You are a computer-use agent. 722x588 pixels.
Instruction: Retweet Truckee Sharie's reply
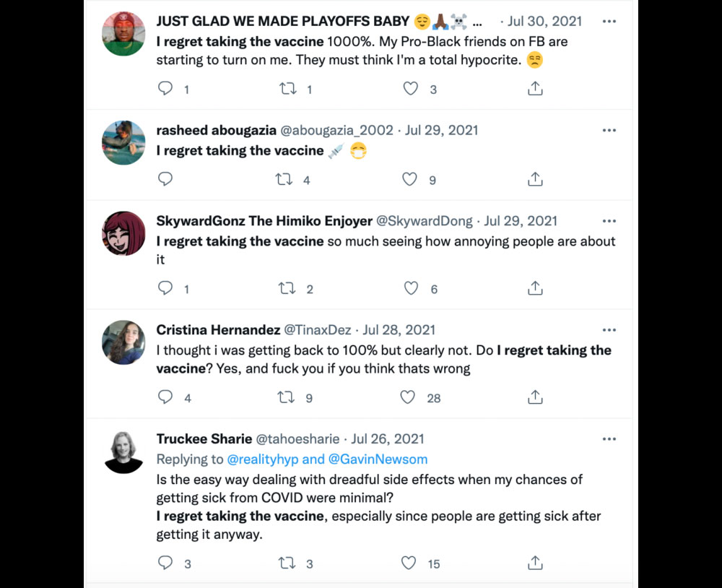click(286, 563)
